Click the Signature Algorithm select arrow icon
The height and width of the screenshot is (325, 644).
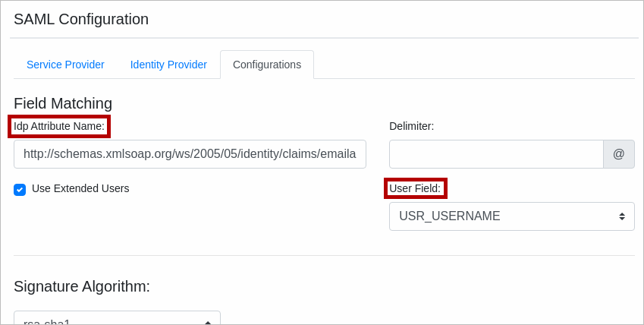208,322
